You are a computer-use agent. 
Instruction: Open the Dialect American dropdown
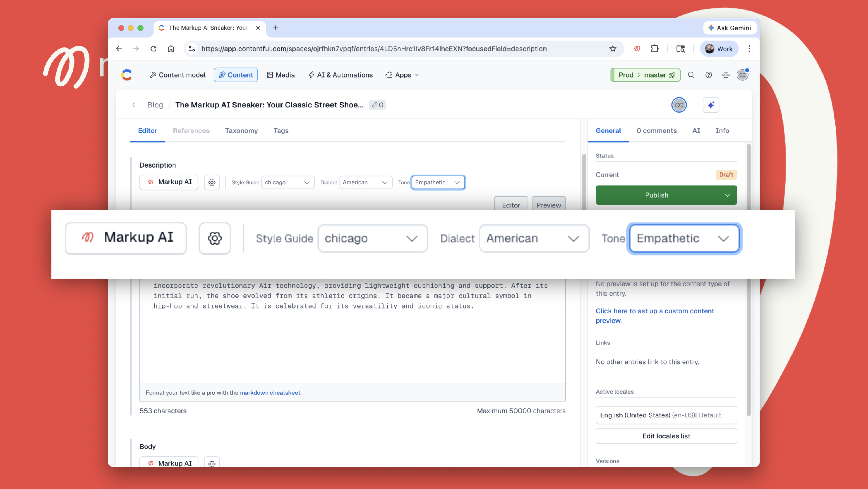tap(365, 182)
